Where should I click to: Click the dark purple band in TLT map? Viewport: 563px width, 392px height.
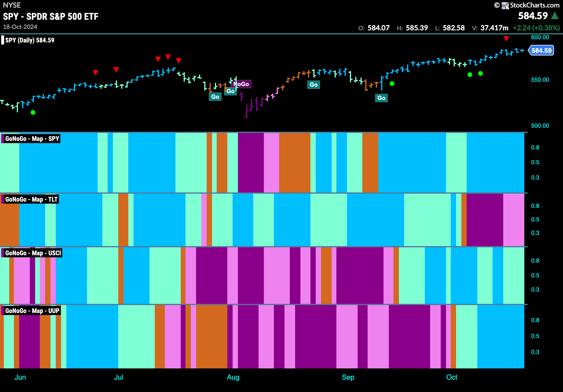coord(485,220)
